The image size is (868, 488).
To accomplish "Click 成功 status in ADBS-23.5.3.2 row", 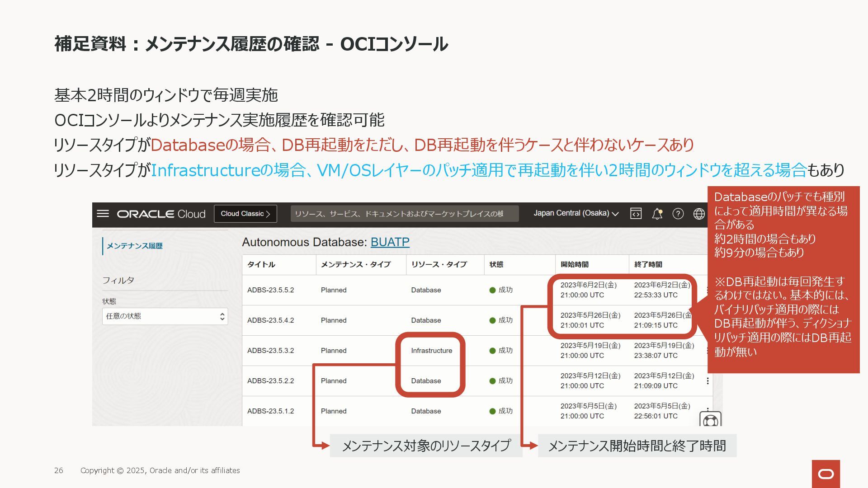I will tap(501, 351).
